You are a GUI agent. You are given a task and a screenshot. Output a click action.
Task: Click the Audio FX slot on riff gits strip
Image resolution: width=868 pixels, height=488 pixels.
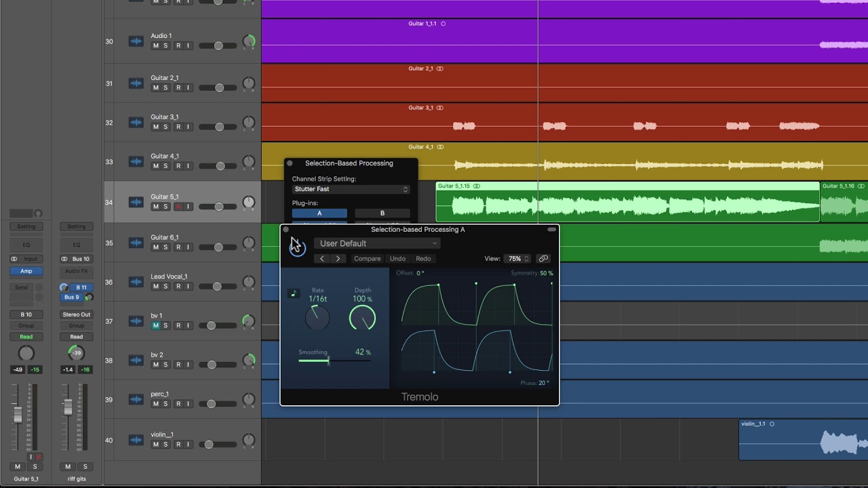[77, 271]
